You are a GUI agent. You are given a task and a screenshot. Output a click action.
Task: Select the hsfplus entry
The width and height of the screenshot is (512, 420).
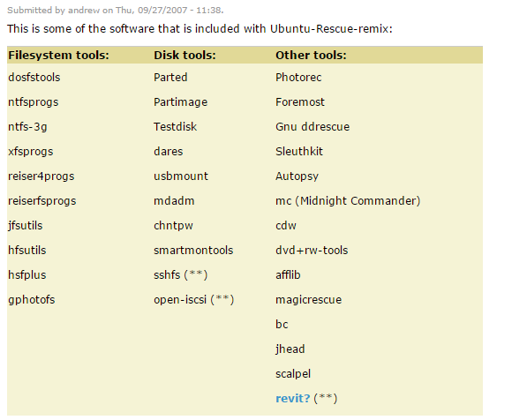pos(27,275)
